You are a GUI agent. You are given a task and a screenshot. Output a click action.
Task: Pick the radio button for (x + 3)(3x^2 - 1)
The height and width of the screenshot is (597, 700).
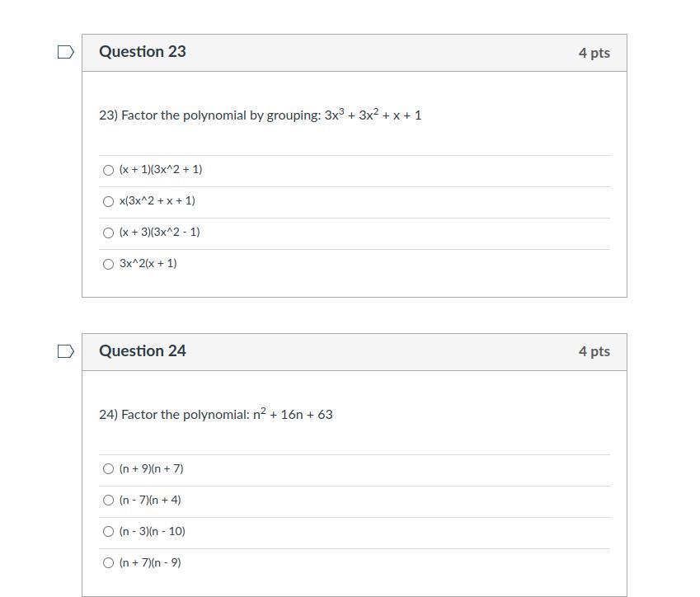[x=109, y=233]
